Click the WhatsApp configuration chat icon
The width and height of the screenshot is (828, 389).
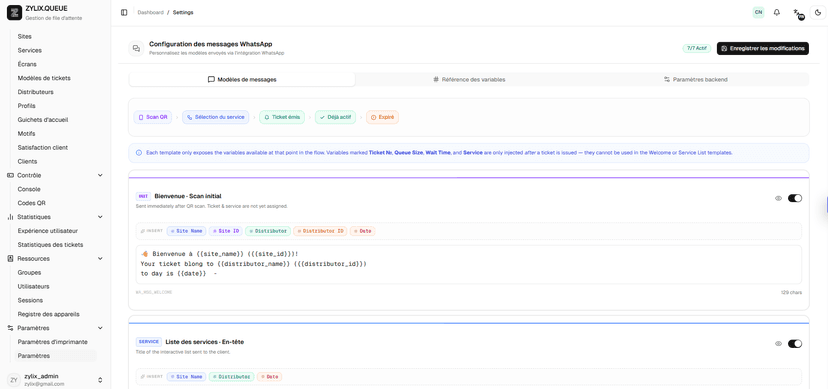[x=136, y=48]
